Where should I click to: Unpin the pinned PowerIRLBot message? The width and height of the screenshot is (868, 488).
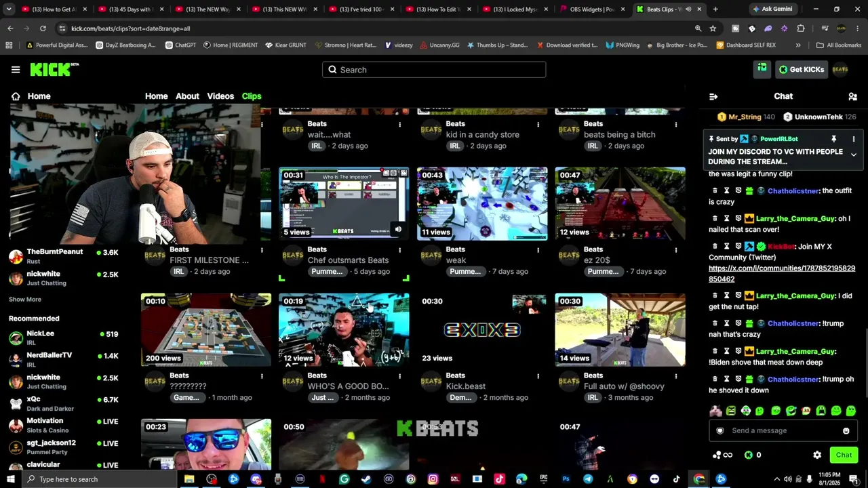tap(833, 139)
